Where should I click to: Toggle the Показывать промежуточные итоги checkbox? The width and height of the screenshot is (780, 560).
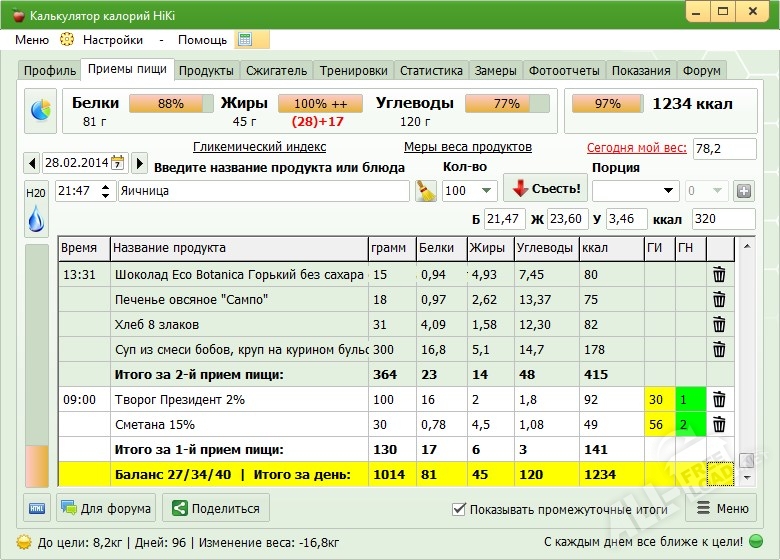(459, 509)
